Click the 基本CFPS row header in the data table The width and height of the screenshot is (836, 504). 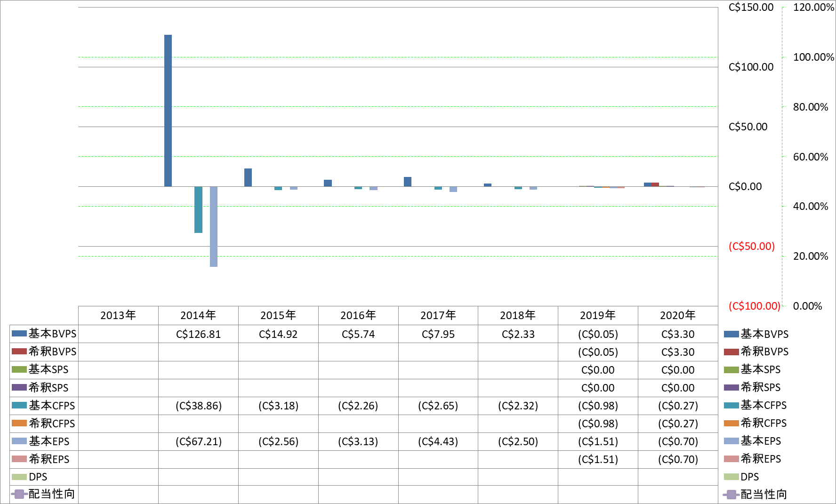pos(44,405)
